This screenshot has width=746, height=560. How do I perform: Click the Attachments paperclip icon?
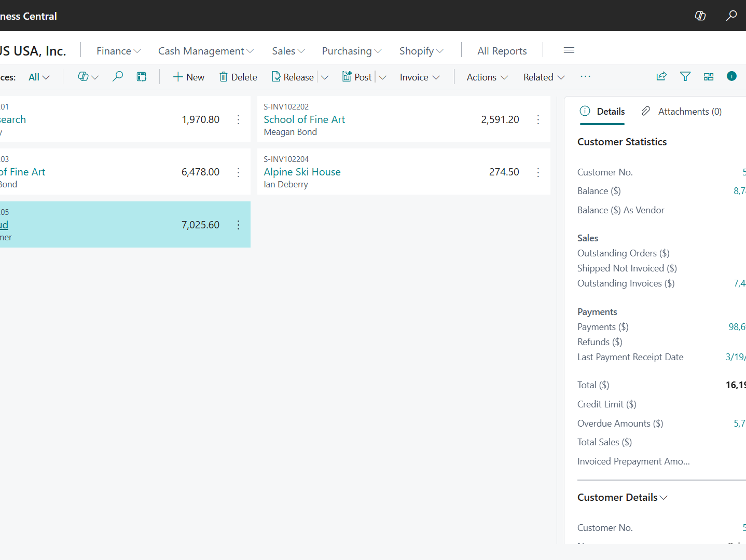click(645, 111)
